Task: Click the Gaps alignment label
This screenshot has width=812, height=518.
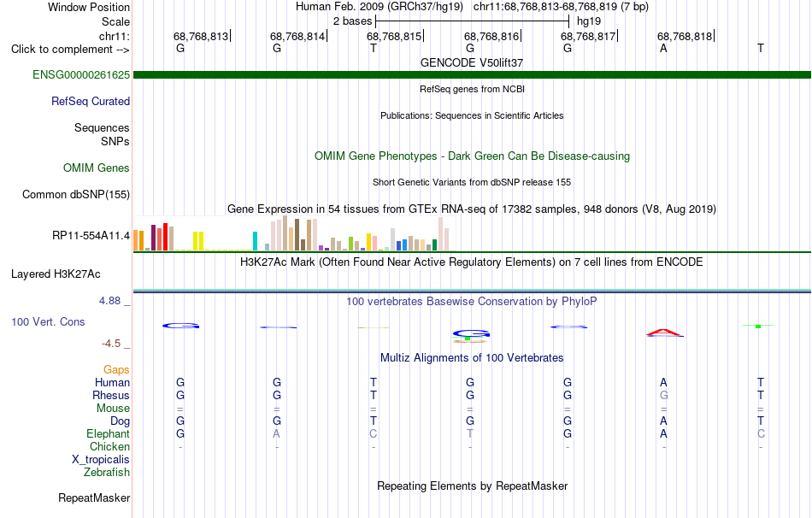Action: (x=116, y=369)
